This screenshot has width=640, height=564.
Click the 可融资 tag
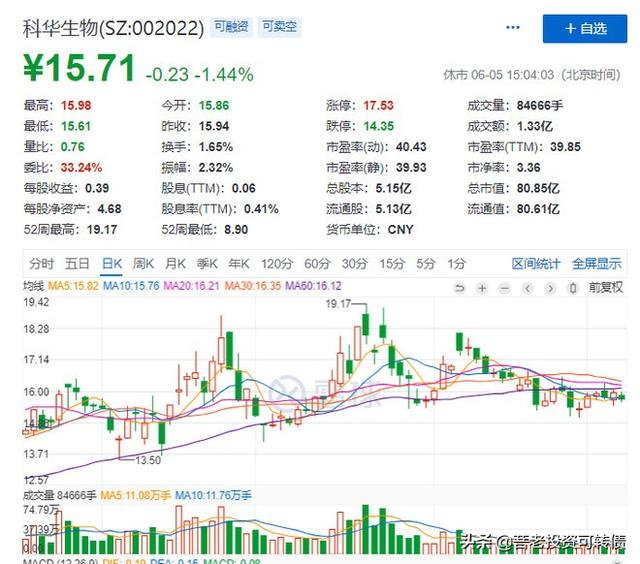pyautogui.click(x=231, y=27)
